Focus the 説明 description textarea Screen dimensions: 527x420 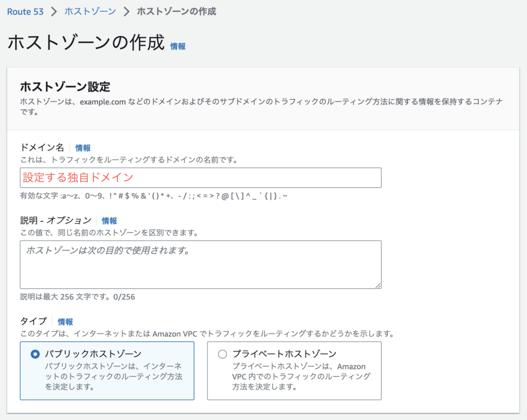click(x=201, y=265)
